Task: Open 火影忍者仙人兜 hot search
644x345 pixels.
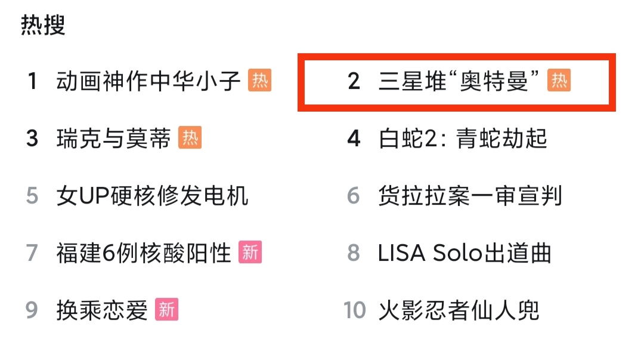Action: [x=459, y=310]
